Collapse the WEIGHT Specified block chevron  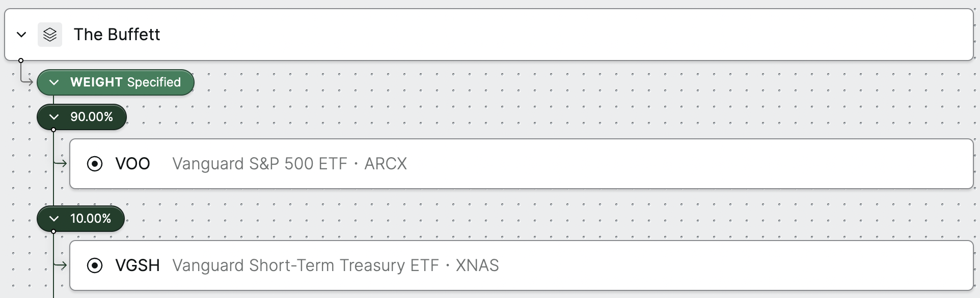click(x=54, y=82)
